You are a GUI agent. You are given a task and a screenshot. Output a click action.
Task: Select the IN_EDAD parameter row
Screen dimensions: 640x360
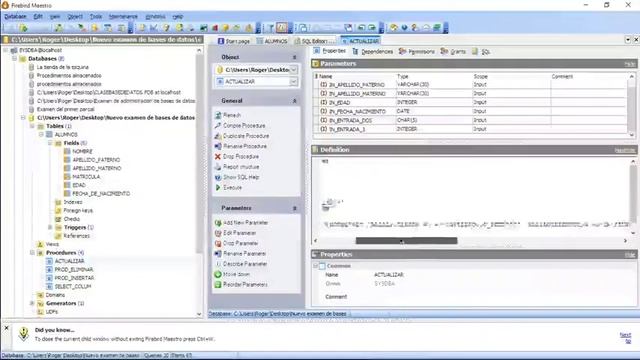pyautogui.click(x=471, y=102)
